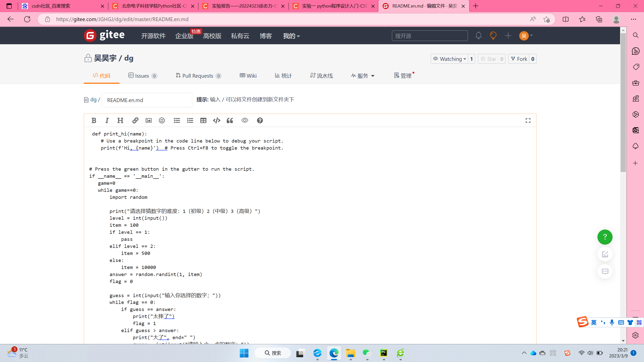This screenshot has height=362, width=644.
Task: Toggle markdown preview eye icon
Action: click(x=245, y=120)
